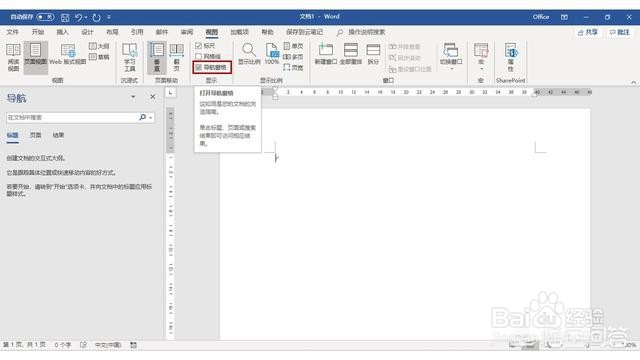The height and width of the screenshot is (360, 640).
Task: Select Side to Side page movement (翻页)
Action: click(176, 57)
